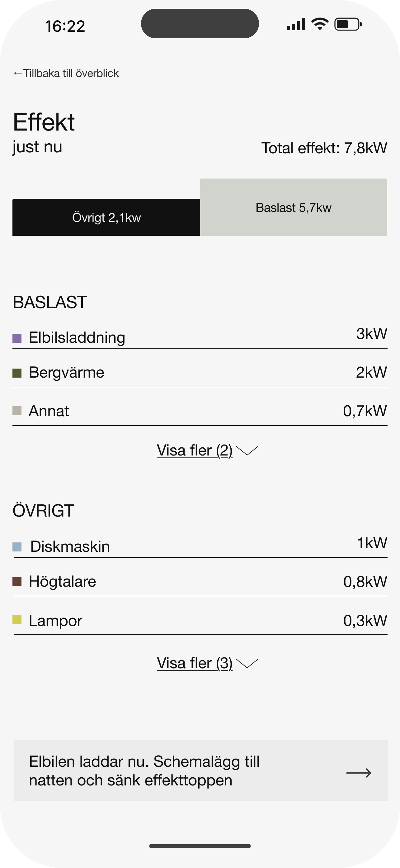Select the Övrigt 2,1kw bar segment
This screenshot has width=400, height=868.
pos(106,217)
